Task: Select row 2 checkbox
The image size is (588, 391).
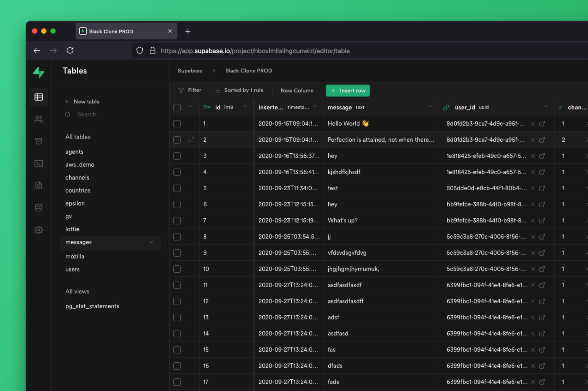Action: (x=177, y=140)
